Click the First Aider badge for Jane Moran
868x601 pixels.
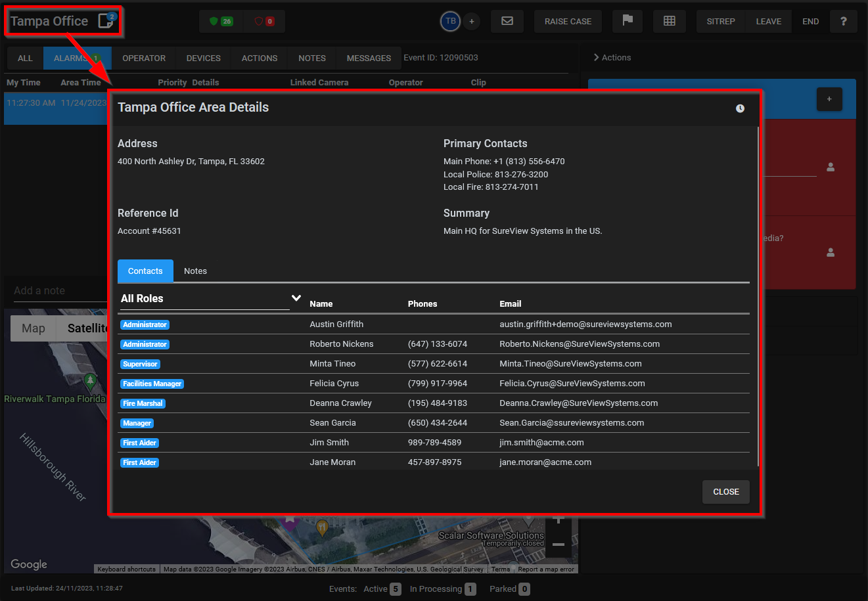[x=139, y=462]
